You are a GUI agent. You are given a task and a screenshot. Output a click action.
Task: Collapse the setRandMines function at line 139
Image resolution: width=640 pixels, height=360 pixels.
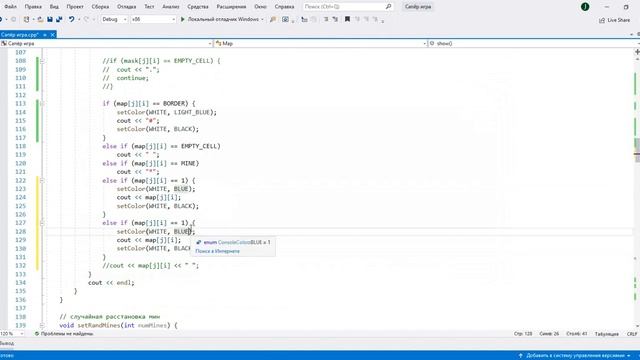point(42,325)
